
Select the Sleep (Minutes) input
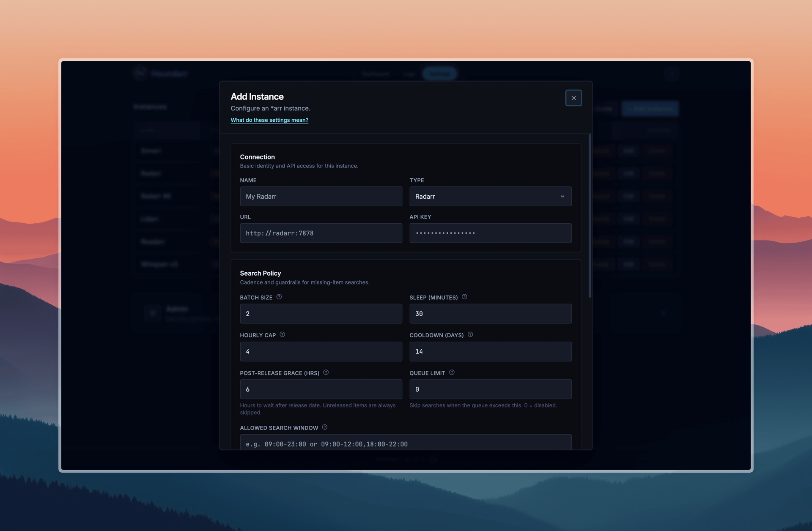(x=490, y=314)
